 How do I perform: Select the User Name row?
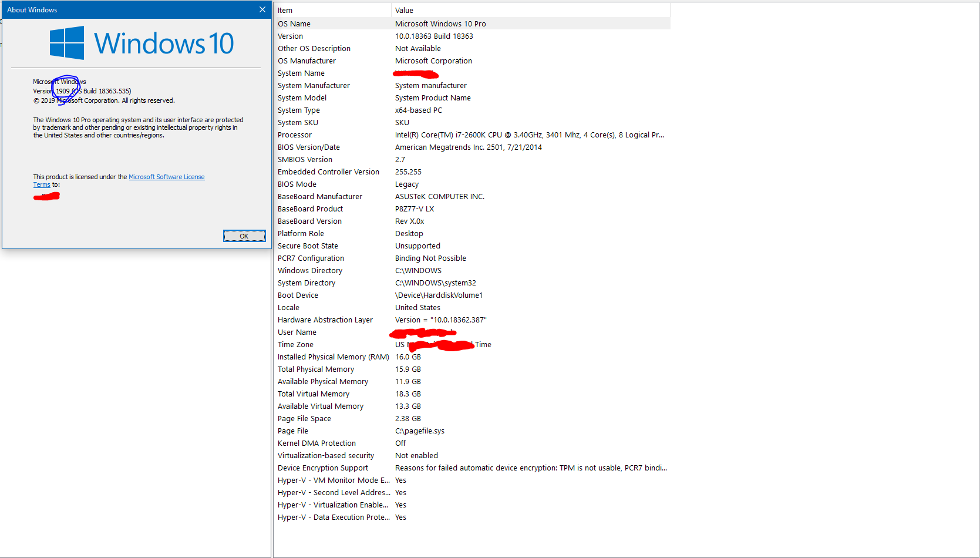pyautogui.click(x=472, y=332)
